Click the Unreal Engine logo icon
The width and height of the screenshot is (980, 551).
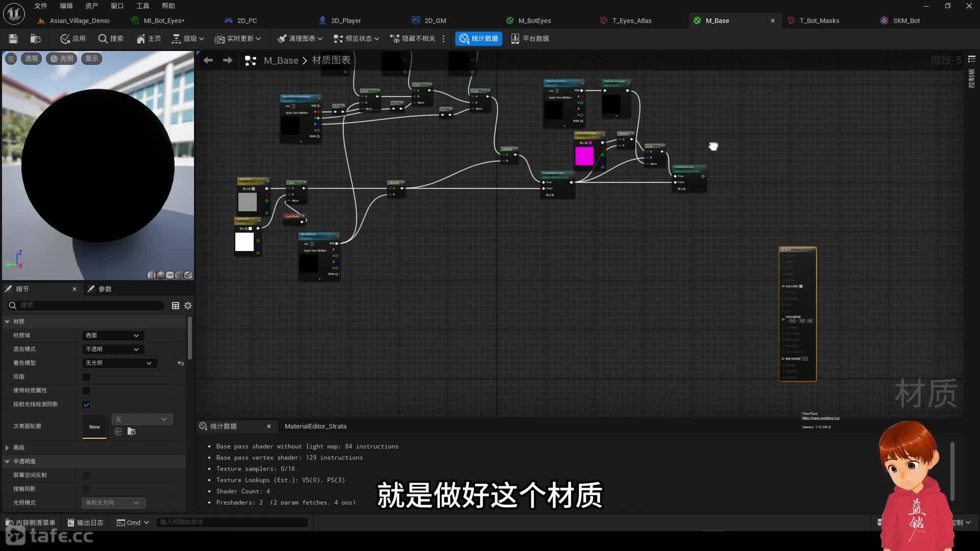14,14
